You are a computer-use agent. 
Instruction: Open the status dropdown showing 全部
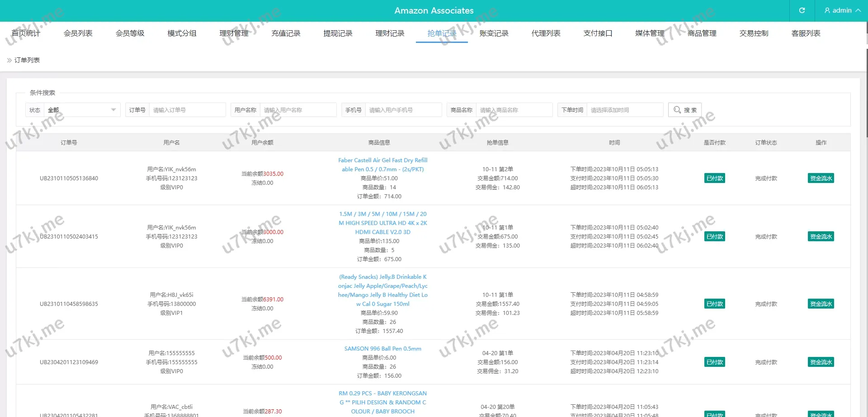pyautogui.click(x=82, y=110)
